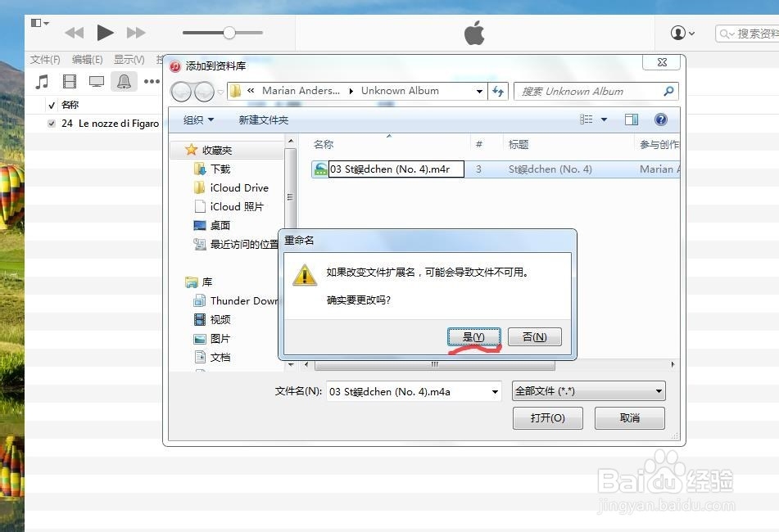
Task: Open the 组织 dropdown menu
Action: (x=197, y=119)
